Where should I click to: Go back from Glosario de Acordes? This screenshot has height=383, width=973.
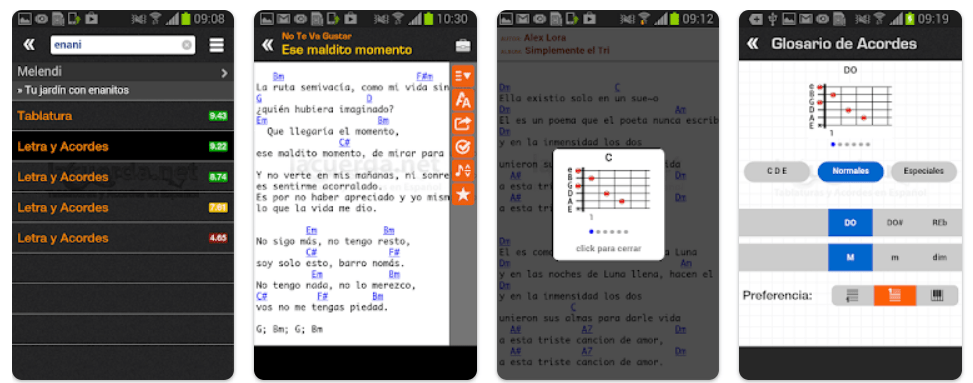[x=752, y=44]
